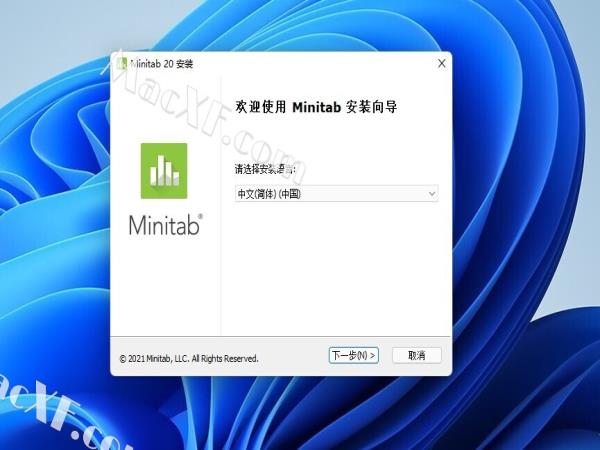Click the 欢迎使用 Minitab 安装向导 heading

(316, 107)
